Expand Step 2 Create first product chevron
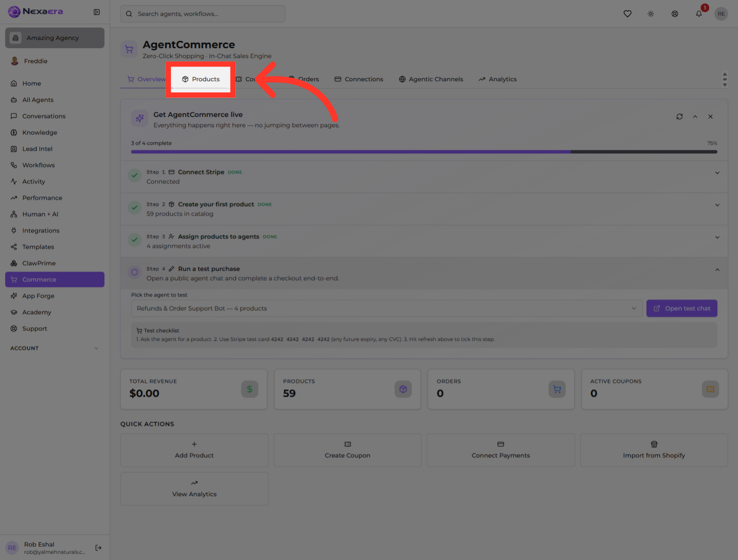The width and height of the screenshot is (738, 560). click(x=717, y=205)
